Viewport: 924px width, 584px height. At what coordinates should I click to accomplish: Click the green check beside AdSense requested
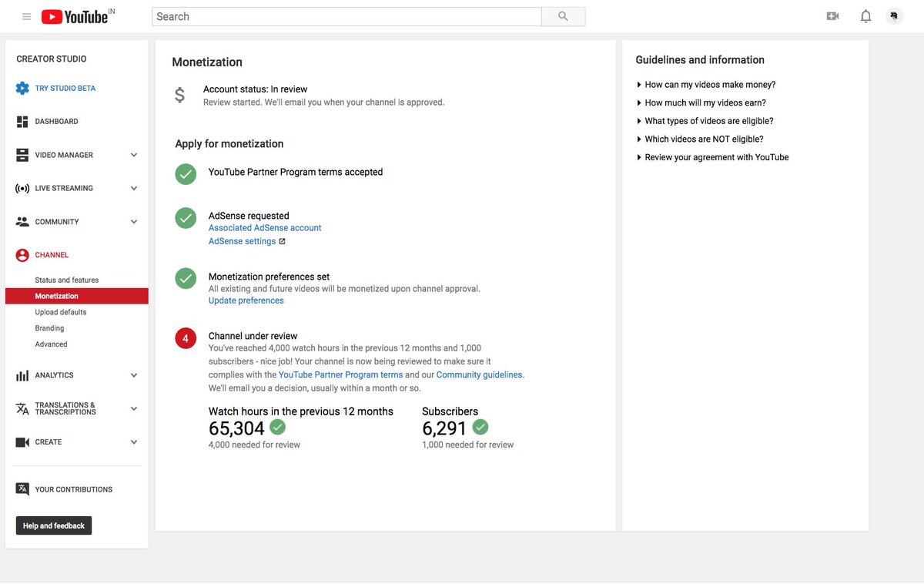186,218
